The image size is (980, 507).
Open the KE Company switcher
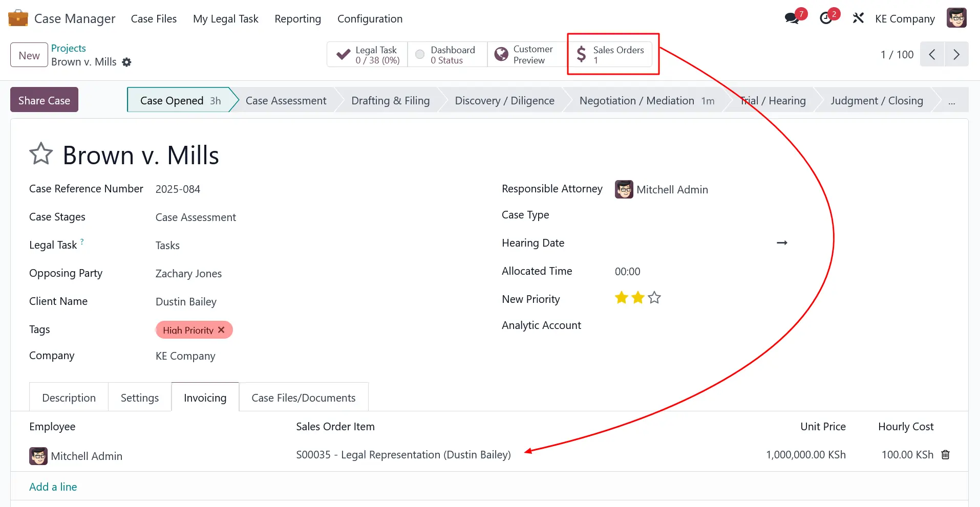pos(905,19)
